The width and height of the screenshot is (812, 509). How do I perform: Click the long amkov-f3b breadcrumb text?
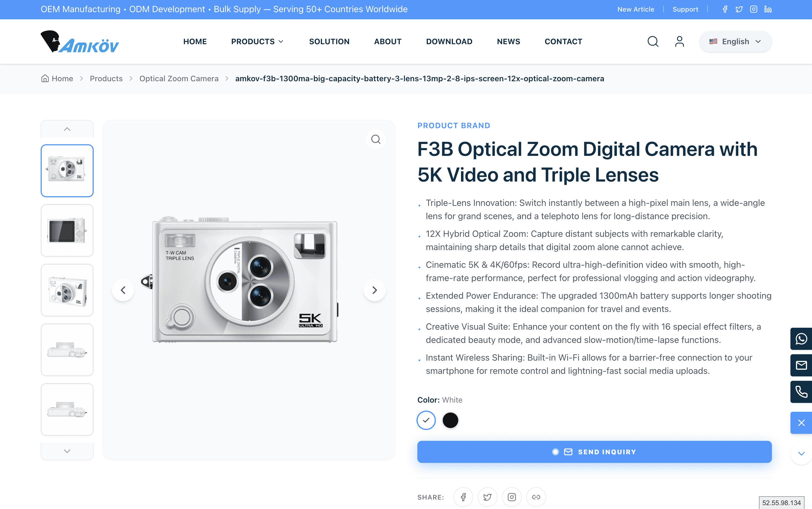pyautogui.click(x=420, y=78)
